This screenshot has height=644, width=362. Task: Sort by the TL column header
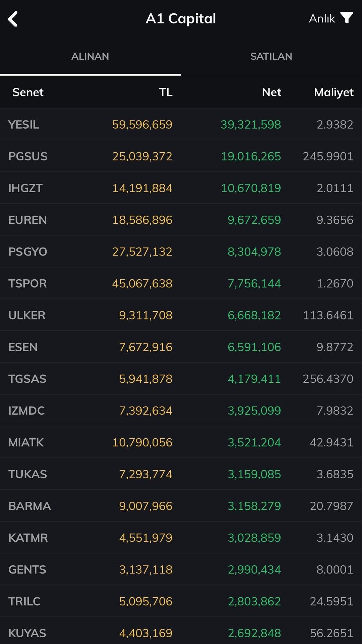(166, 92)
